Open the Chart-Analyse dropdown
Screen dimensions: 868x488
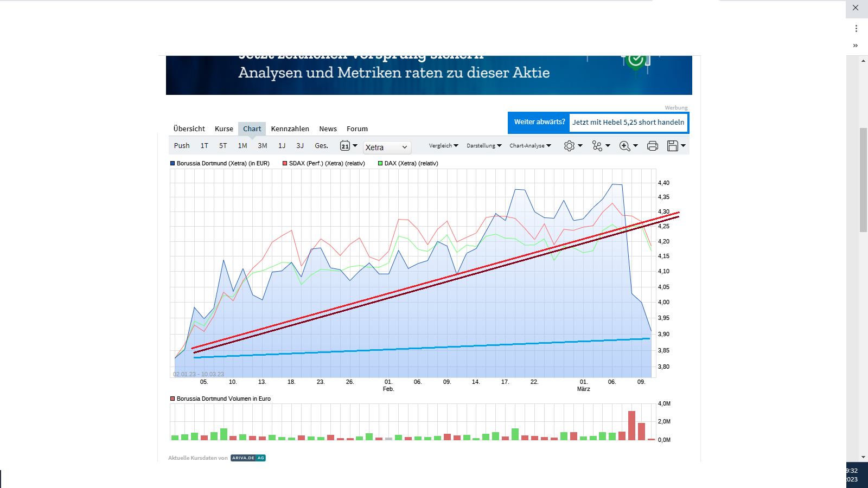[x=530, y=146]
